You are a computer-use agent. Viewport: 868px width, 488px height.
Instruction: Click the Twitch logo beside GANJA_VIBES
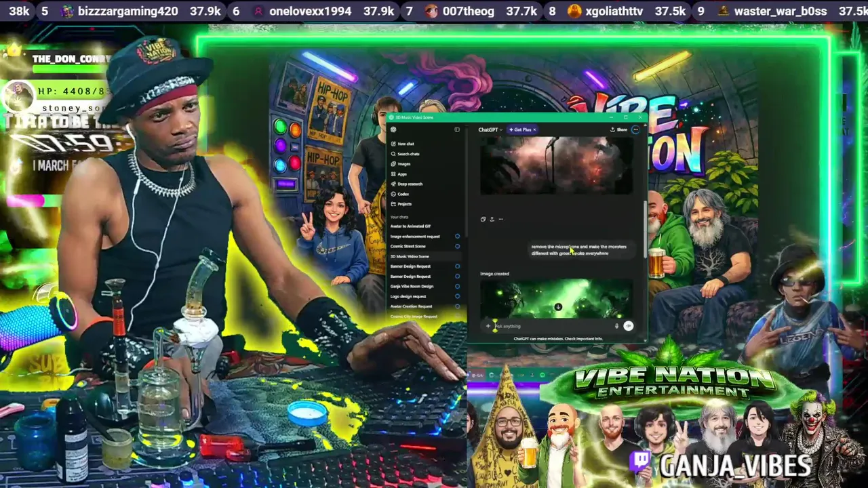pos(641,463)
